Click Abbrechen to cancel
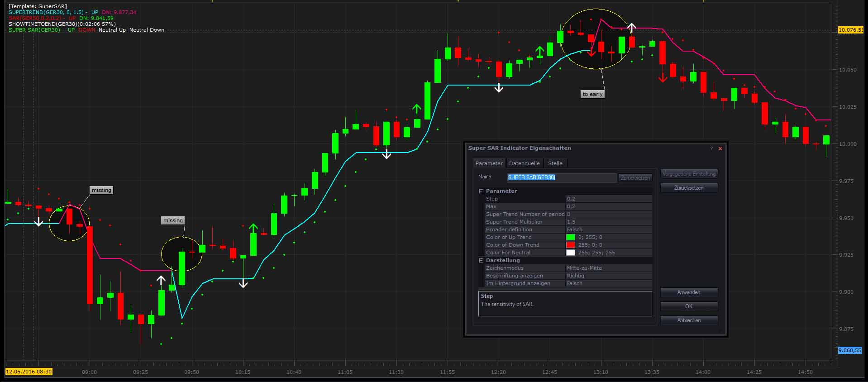 [689, 320]
